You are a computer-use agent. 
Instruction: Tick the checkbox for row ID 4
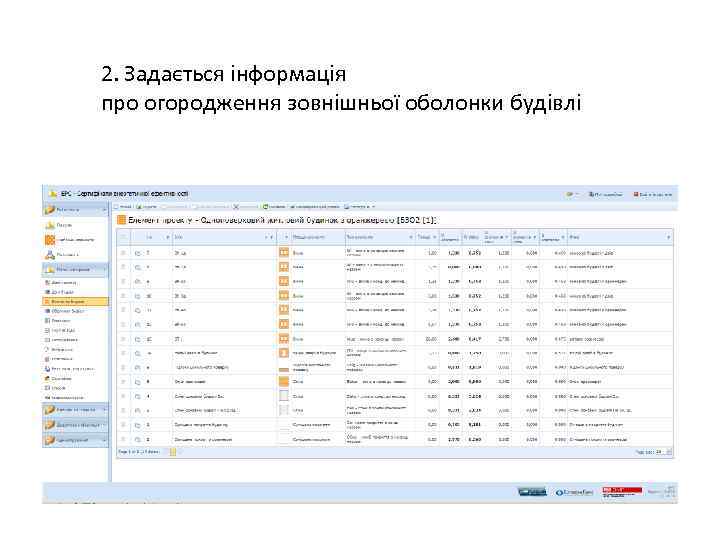click(123, 396)
